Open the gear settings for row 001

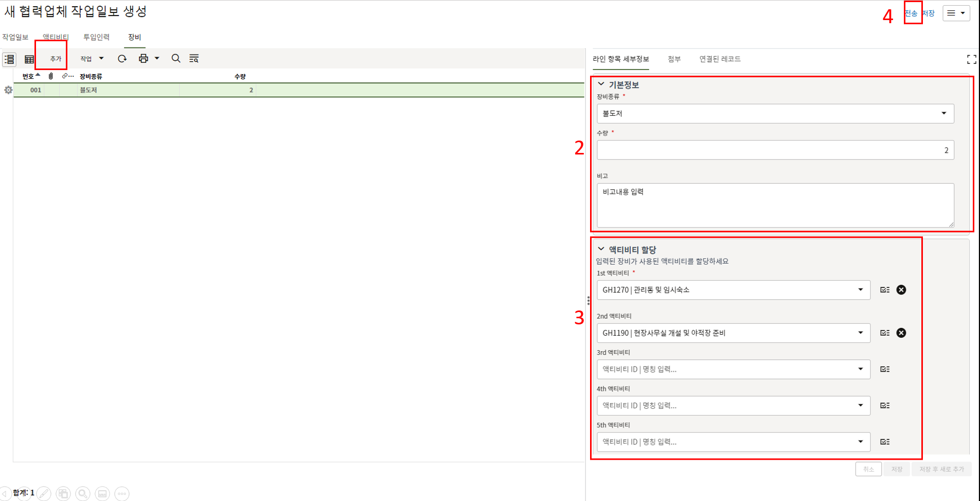[8, 90]
